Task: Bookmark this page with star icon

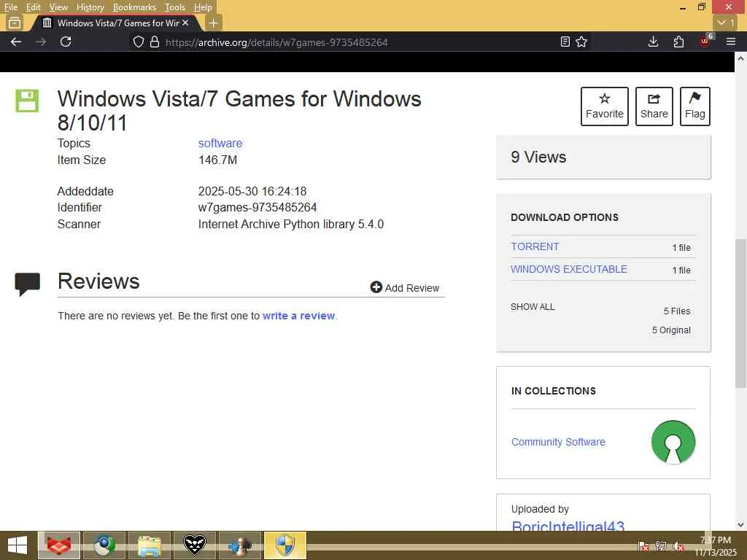Action: click(581, 42)
